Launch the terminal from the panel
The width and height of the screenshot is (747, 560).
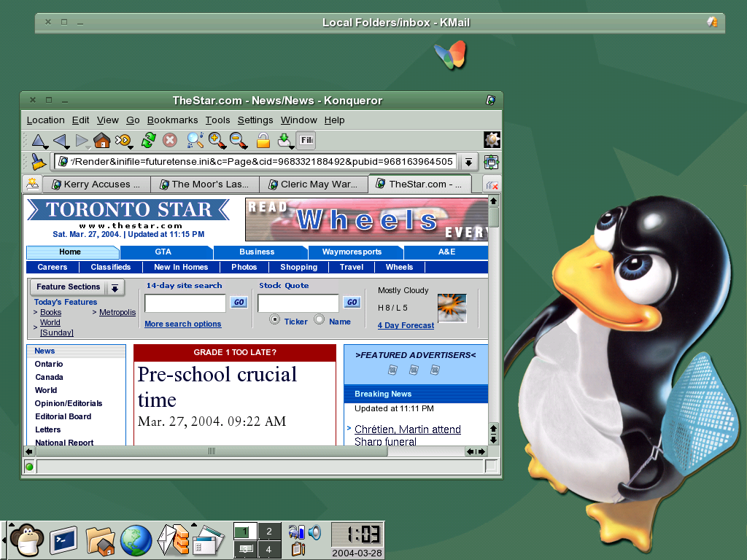click(63, 540)
